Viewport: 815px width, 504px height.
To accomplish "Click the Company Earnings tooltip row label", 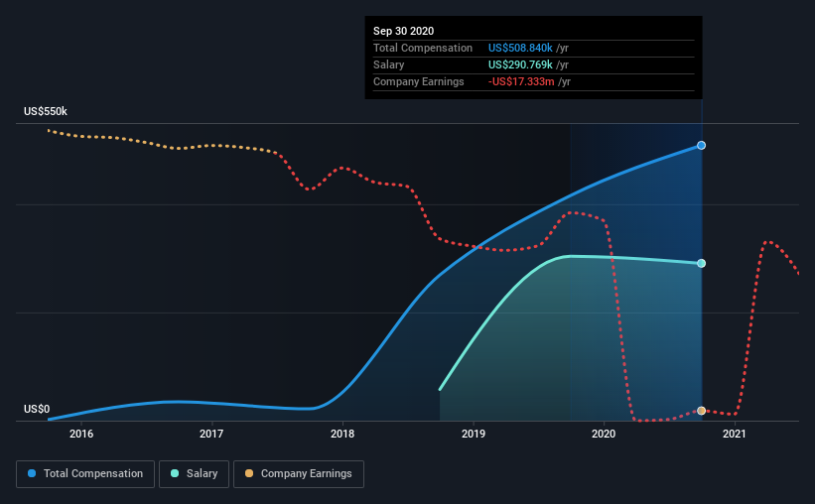I will point(418,82).
